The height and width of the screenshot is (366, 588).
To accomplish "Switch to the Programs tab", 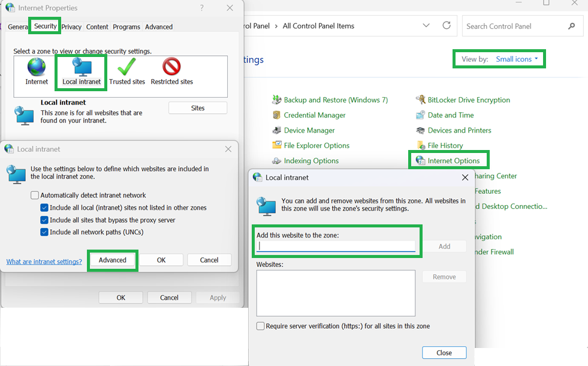I will tap(126, 26).
